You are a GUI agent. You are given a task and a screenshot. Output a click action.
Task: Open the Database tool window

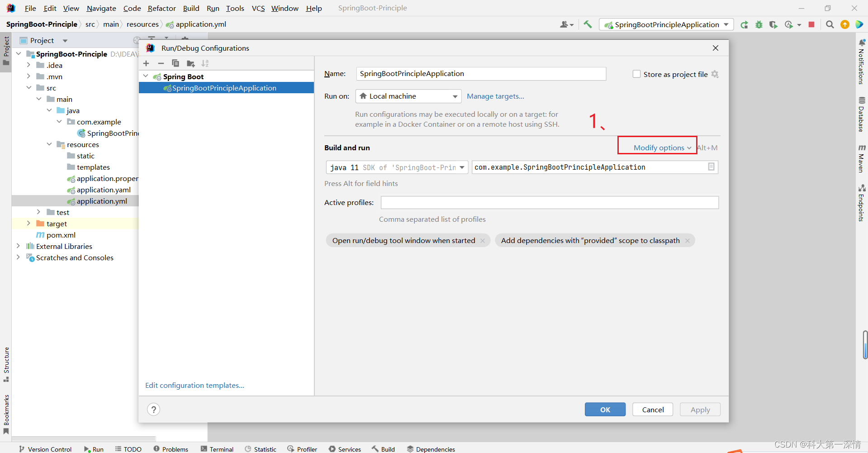(x=862, y=114)
